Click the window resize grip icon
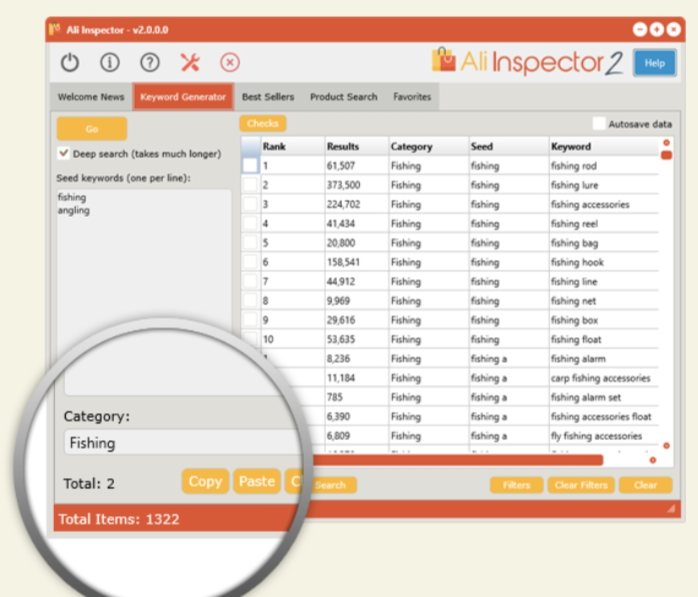The width and height of the screenshot is (698, 597). [671, 508]
